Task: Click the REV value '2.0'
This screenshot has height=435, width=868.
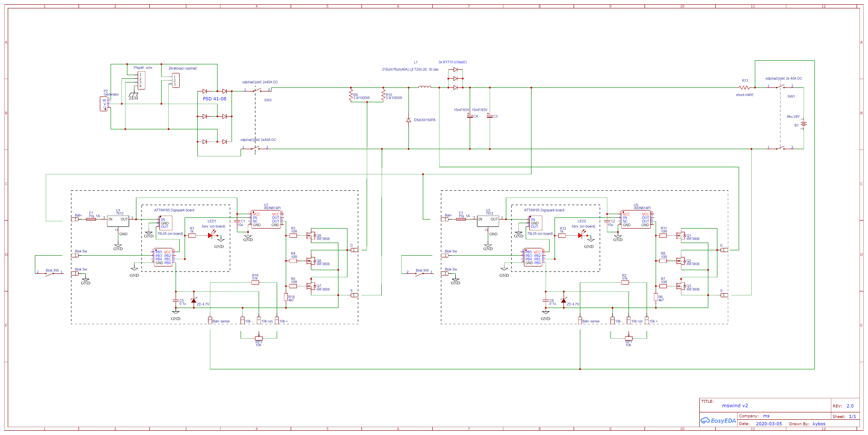Action: coord(850,406)
